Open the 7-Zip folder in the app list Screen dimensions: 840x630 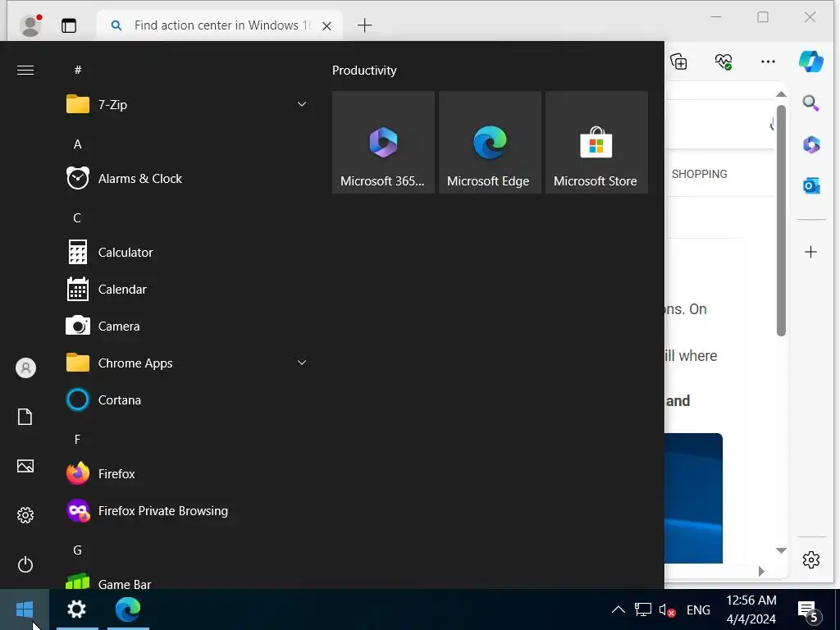[188, 104]
